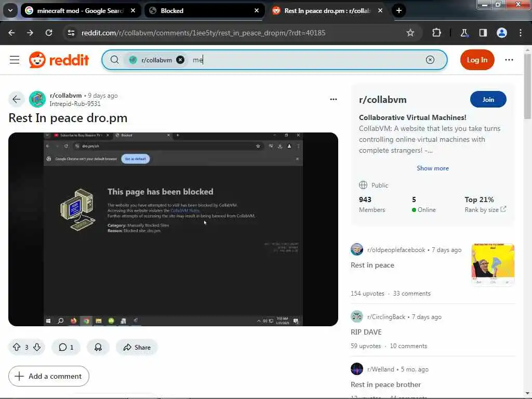Bookmark this page with the star icon
The width and height of the screenshot is (532, 399).
pyautogui.click(x=410, y=33)
